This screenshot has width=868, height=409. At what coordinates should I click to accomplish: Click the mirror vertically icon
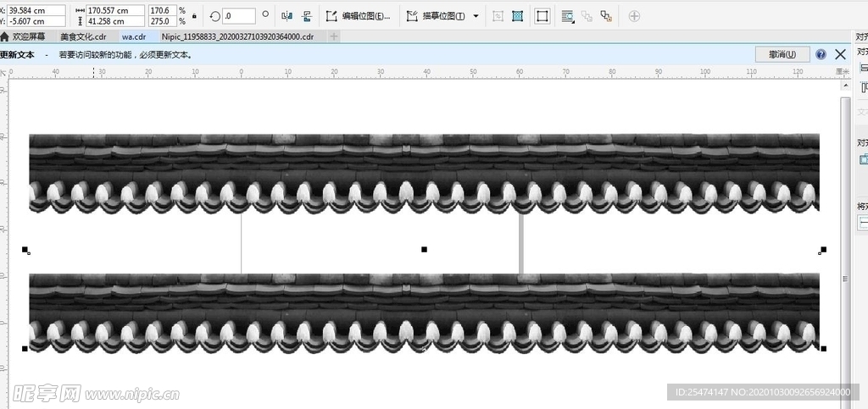click(306, 16)
